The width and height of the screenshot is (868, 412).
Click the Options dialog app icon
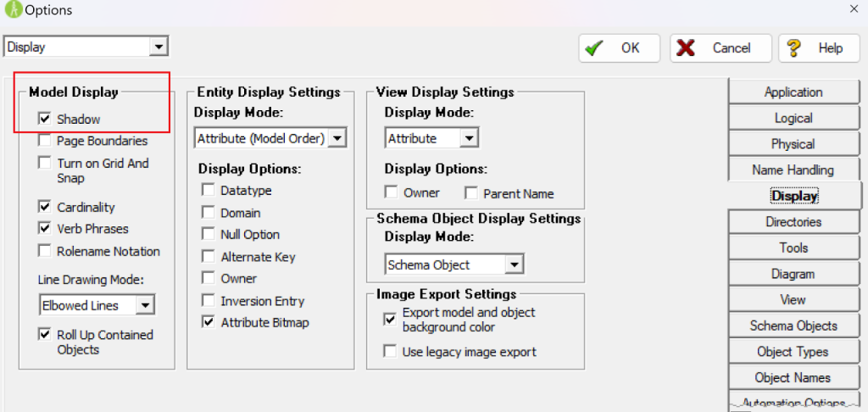(12, 8)
